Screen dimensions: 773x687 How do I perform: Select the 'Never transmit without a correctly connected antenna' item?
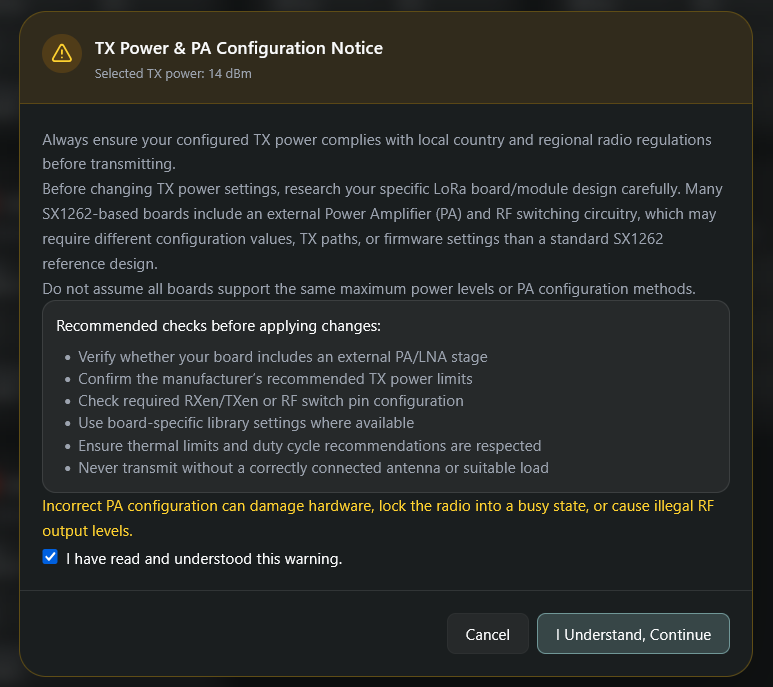pos(313,468)
